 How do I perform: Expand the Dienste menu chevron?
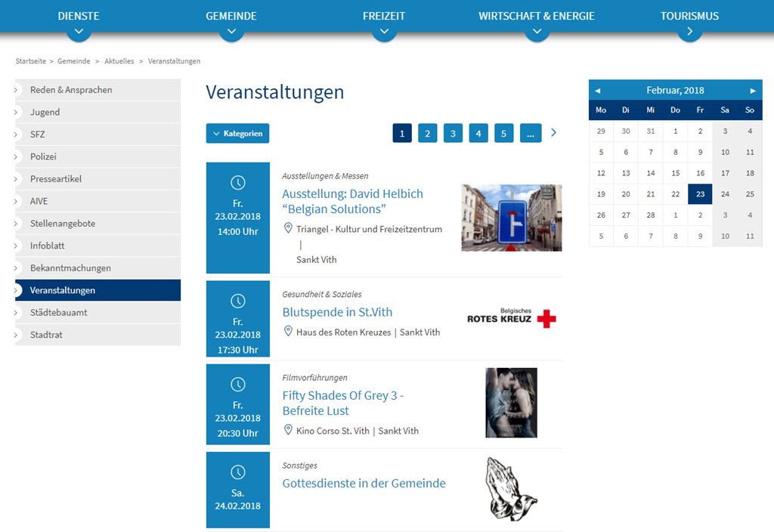coord(79,32)
